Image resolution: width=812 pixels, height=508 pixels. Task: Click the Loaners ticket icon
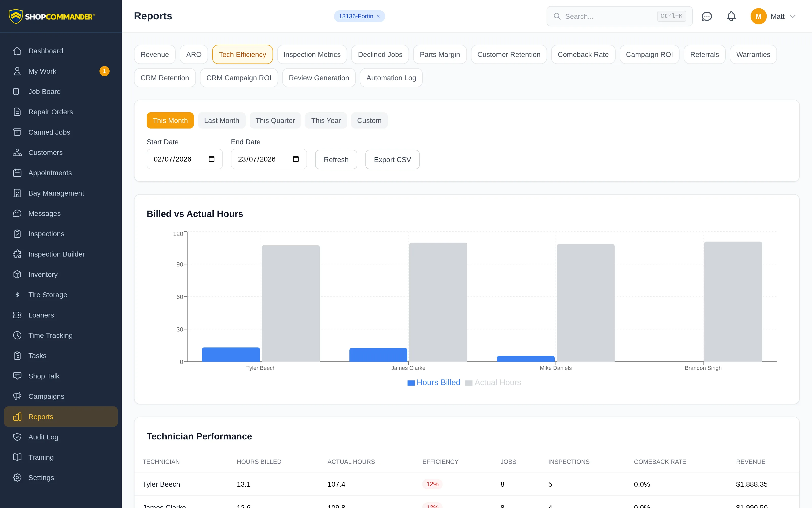coord(17,315)
